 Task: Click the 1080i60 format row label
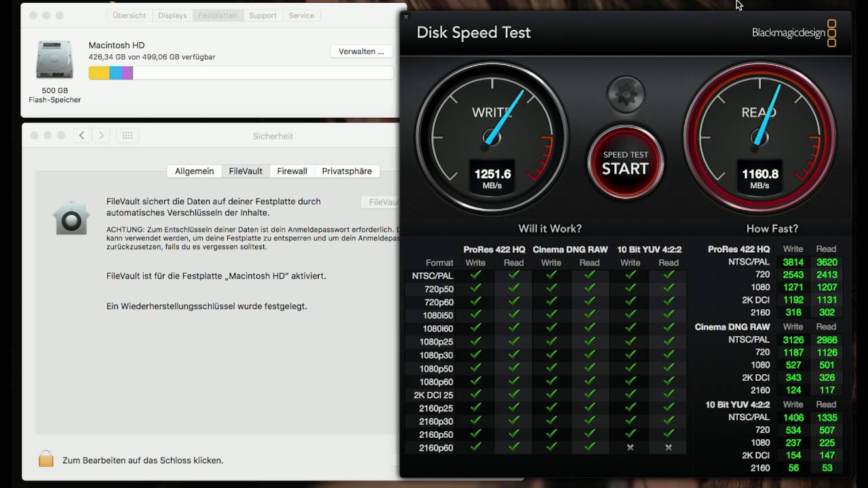click(x=437, y=329)
